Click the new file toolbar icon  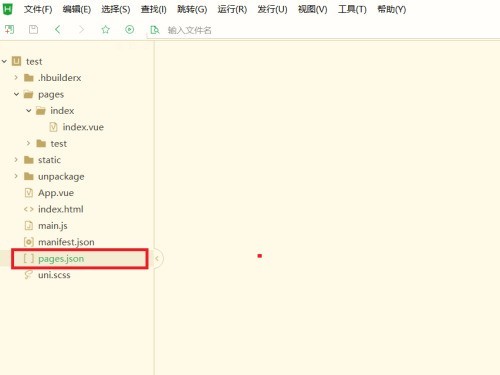[9, 30]
